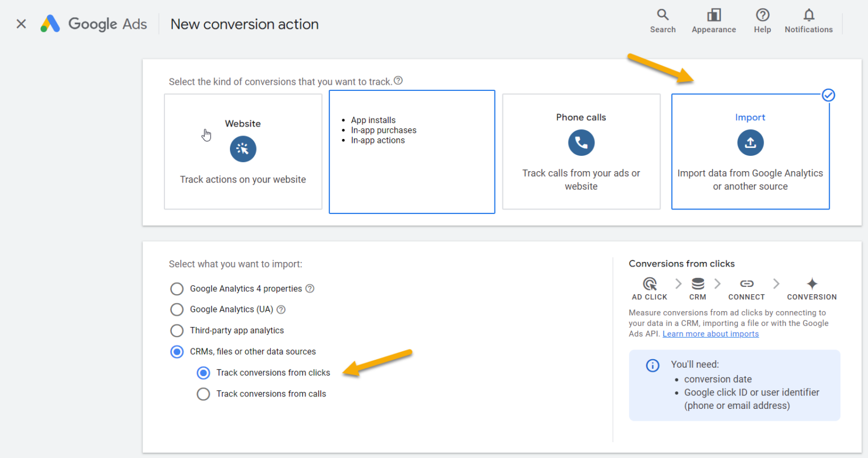Select Google Analytics (UA) radio

pos(177,309)
